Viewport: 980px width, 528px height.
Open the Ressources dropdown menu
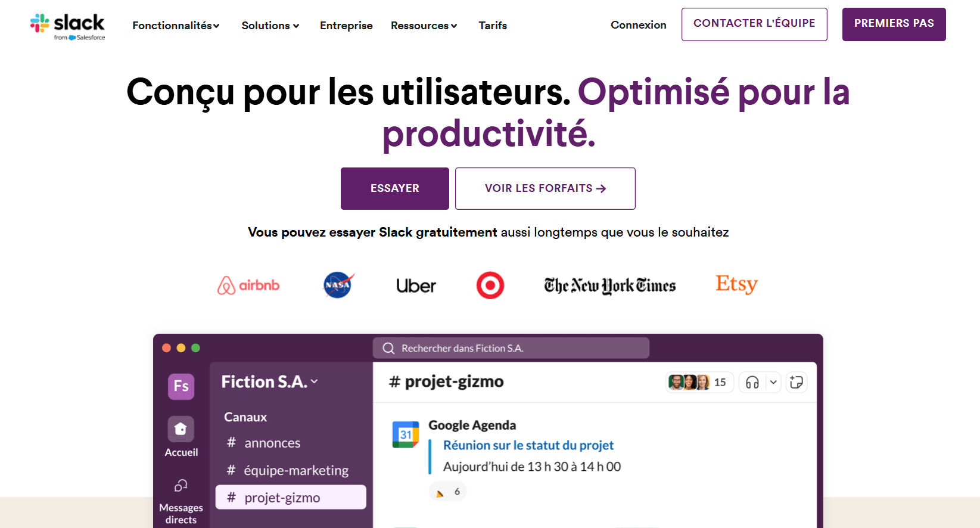tap(424, 26)
